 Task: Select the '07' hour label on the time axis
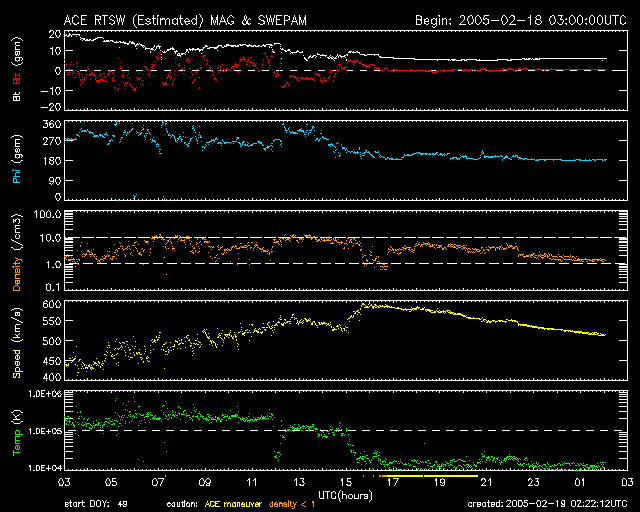(158, 482)
